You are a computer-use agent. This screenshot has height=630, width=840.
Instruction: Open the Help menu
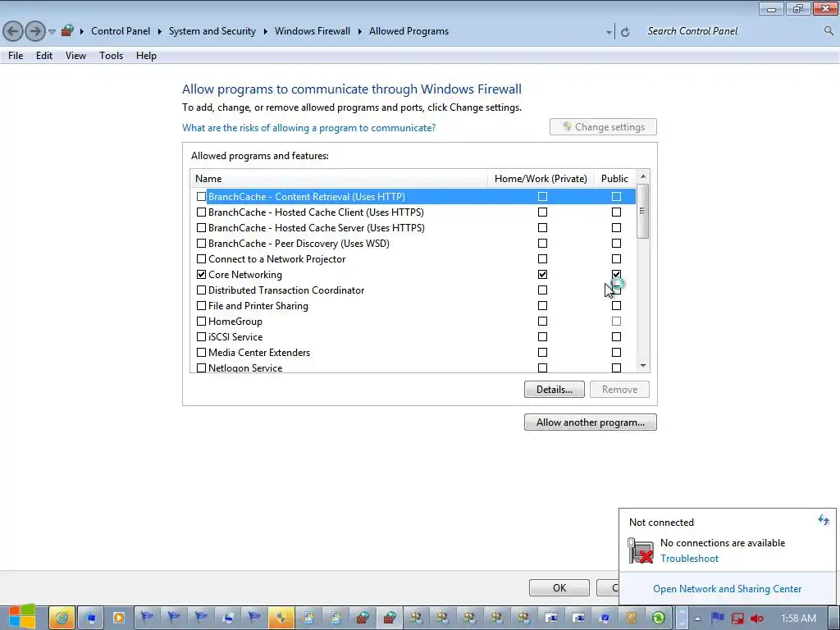click(146, 56)
